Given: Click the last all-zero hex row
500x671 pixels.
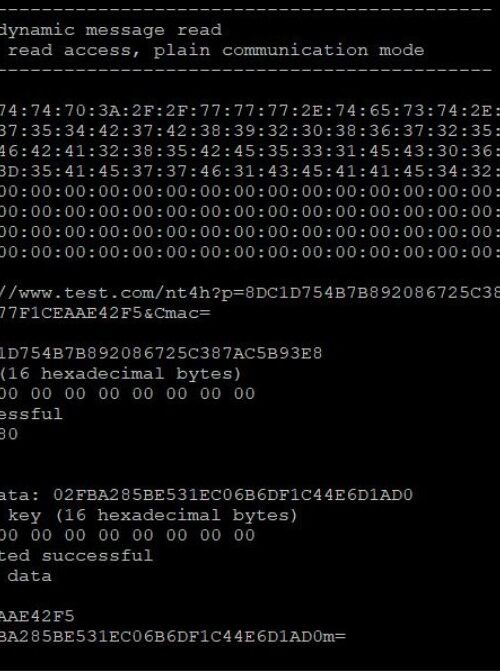Looking at the screenshot, I should [250, 252].
